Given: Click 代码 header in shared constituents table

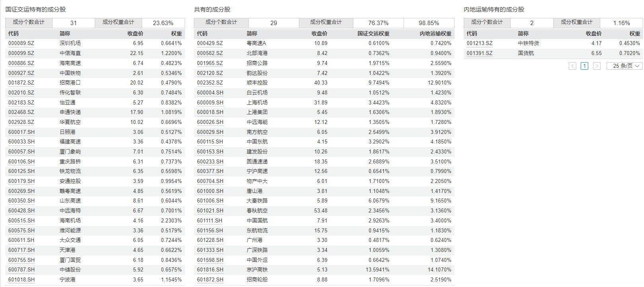Looking at the screenshot, I should tap(202, 33).
